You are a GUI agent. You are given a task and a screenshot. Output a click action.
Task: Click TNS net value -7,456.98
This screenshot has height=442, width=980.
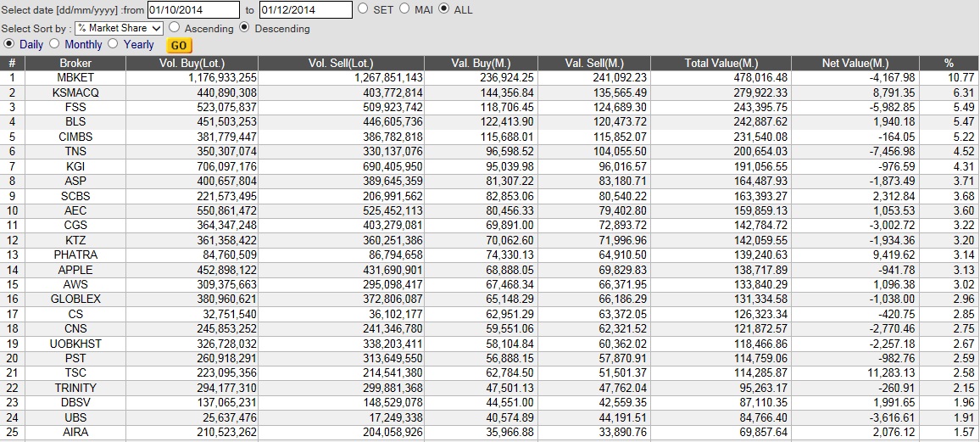890,151
